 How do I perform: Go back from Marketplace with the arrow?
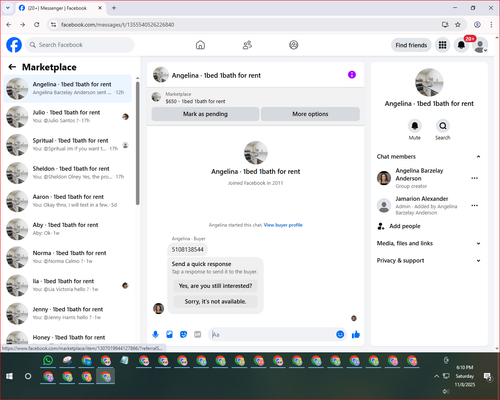tap(12, 67)
